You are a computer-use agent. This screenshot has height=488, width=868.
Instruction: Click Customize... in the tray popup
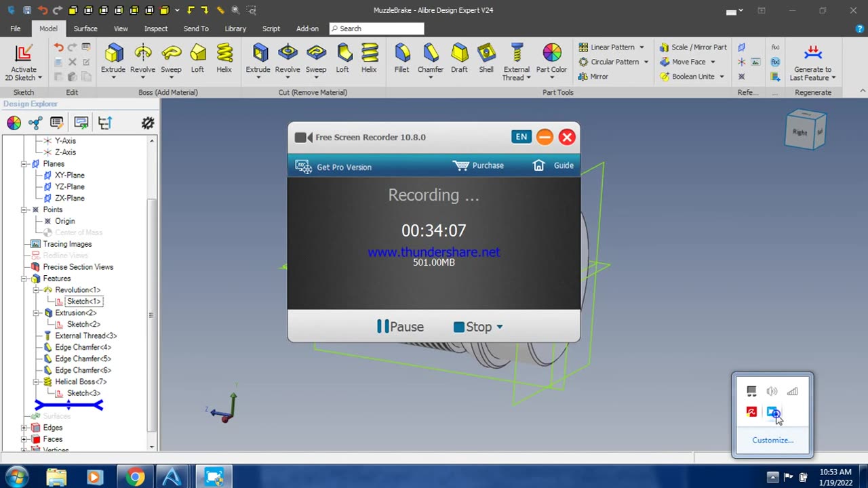(x=772, y=440)
